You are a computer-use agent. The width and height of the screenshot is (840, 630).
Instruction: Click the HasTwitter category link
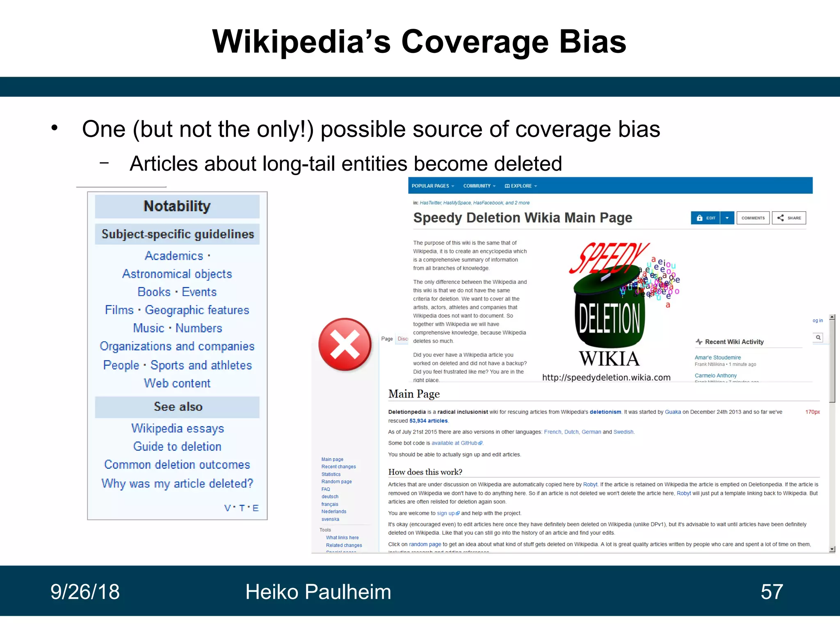pyautogui.click(x=430, y=203)
